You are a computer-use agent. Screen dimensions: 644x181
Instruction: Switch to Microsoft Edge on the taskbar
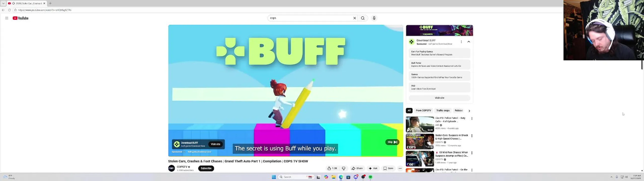point(341,177)
